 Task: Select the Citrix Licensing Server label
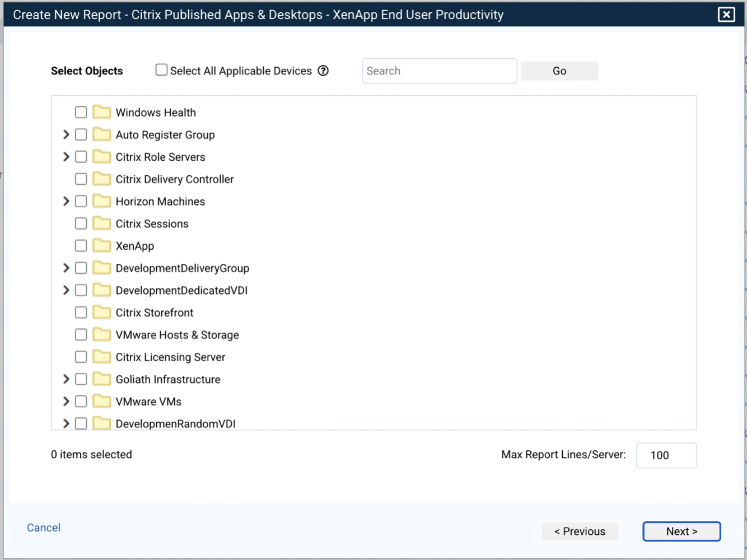point(171,357)
